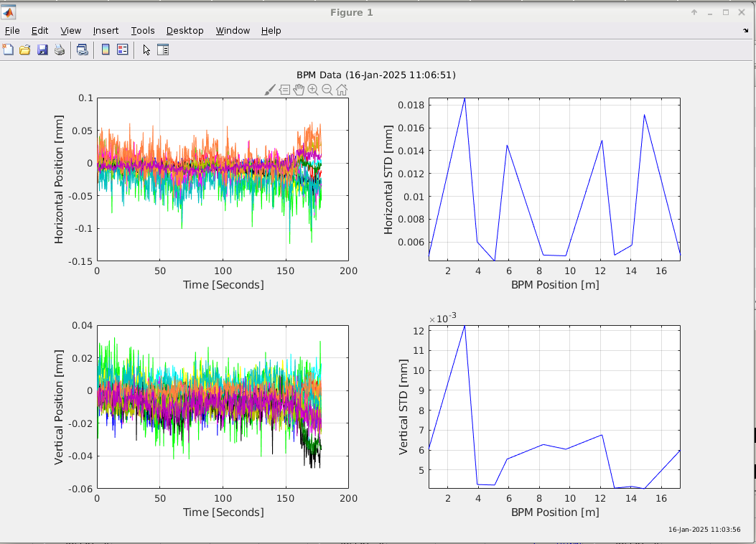Open the Tools menu
This screenshot has height=544, width=756.
(142, 31)
